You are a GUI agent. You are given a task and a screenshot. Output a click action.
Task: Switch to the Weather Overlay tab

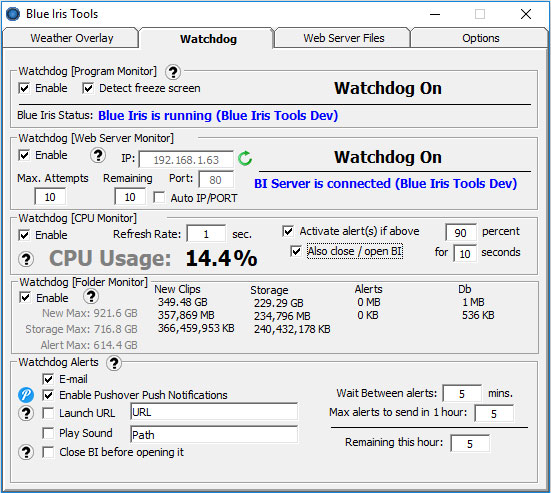71,38
